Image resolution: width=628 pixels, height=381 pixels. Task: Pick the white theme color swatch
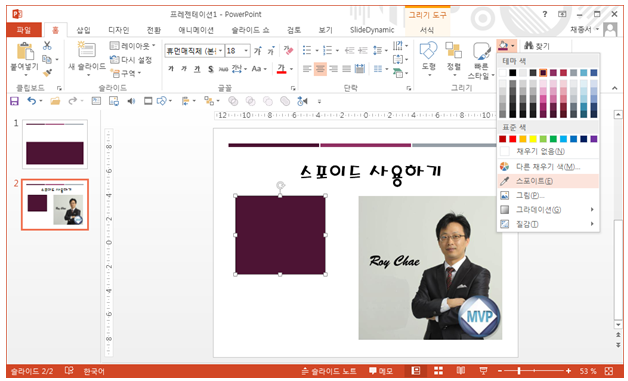(x=503, y=73)
